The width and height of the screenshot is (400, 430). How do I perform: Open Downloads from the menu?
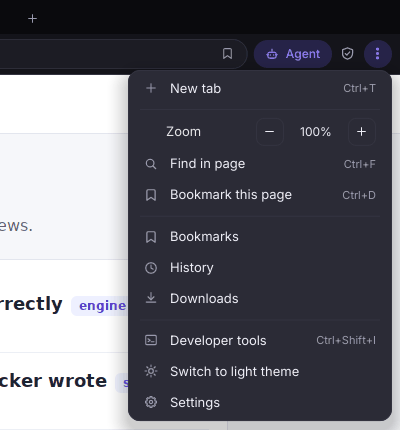260,299
